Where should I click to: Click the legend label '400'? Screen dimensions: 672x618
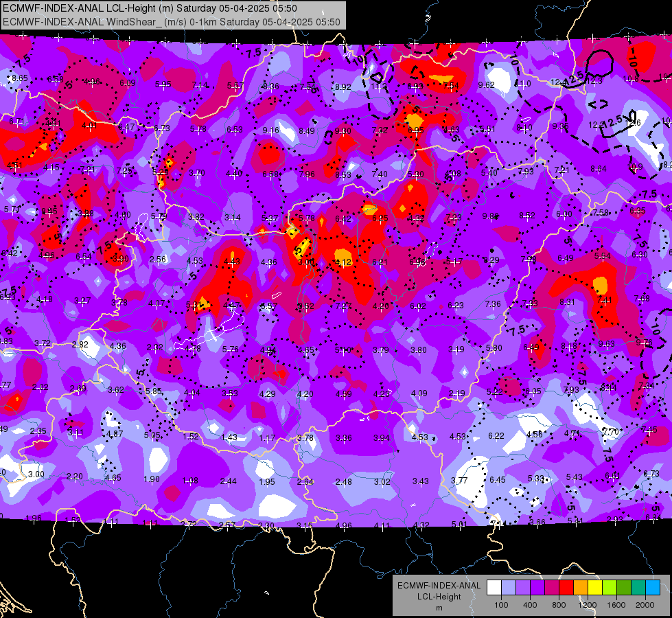(530, 605)
